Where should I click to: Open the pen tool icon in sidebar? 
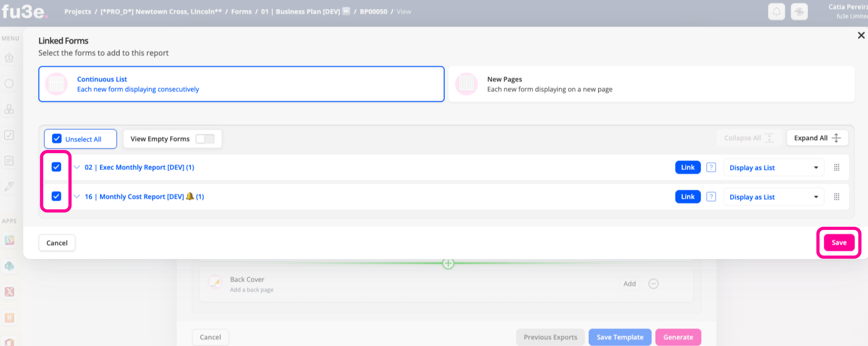[x=9, y=186]
